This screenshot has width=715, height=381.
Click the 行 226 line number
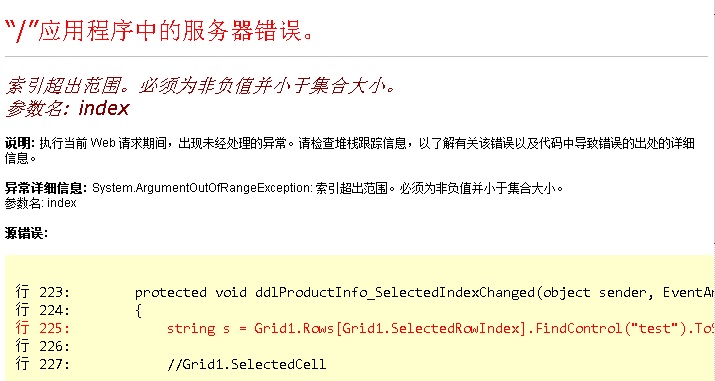click(42, 346)
